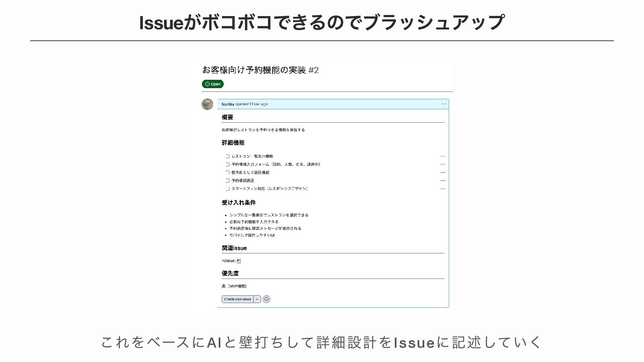Check the 予約確認画面 checkbox
This screenshot has width=644, height=362.
(227, 181)
